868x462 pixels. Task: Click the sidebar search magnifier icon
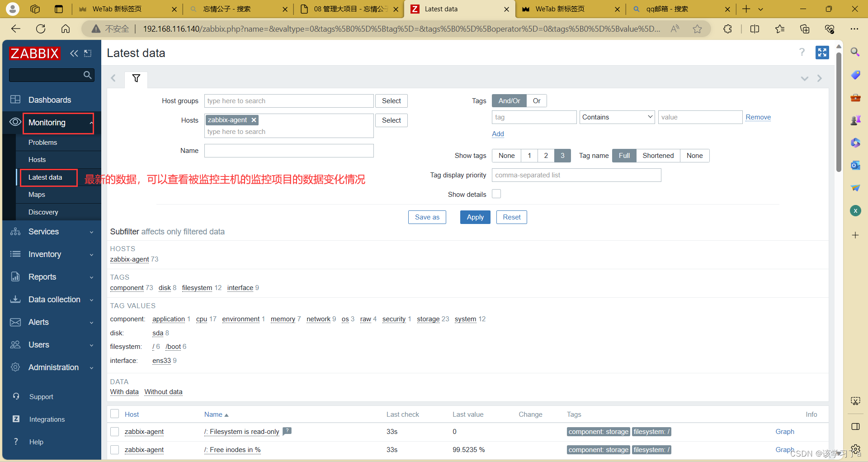click(88, 75)
